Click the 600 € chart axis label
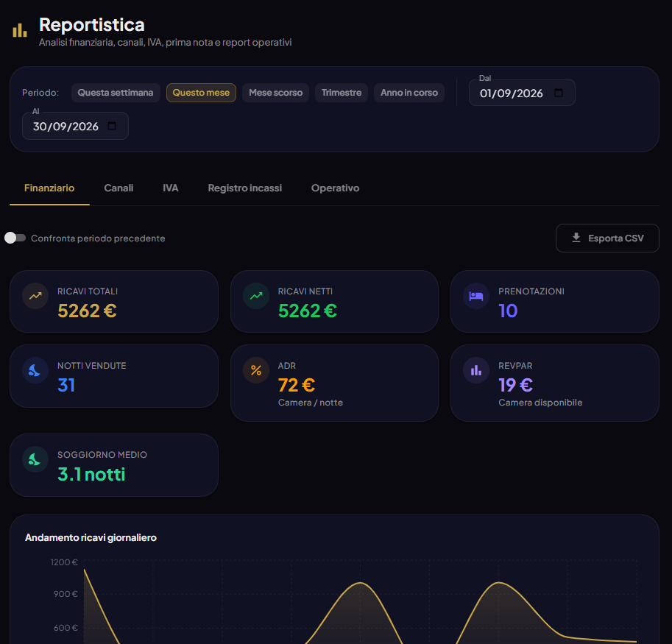Image resolution: width=672 pixels, height=644 pixels. 66,628
